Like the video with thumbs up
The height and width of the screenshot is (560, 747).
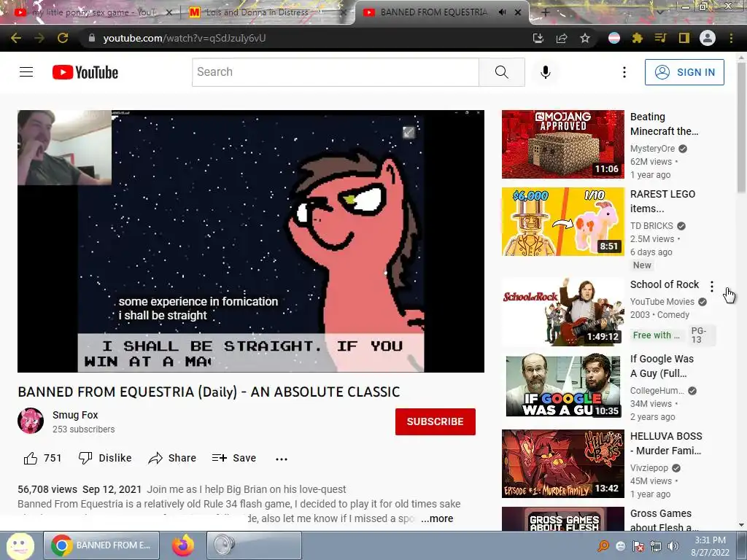tap(42, 458)
